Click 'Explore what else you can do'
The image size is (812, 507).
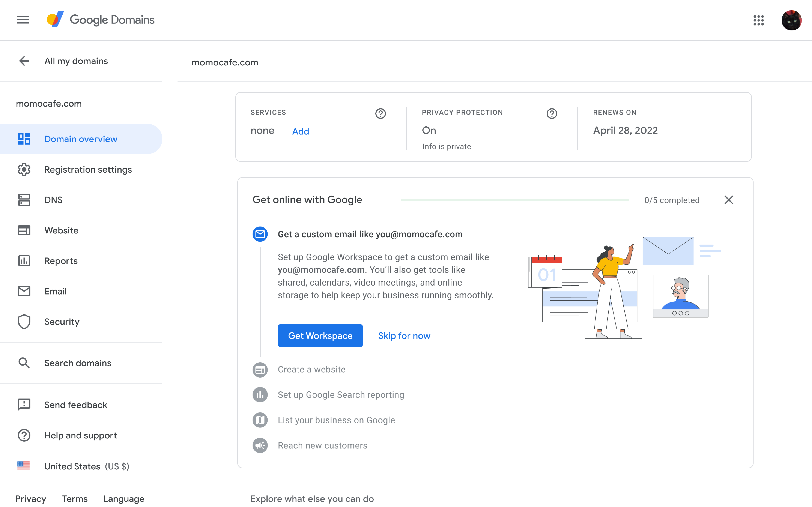(312, 499)
